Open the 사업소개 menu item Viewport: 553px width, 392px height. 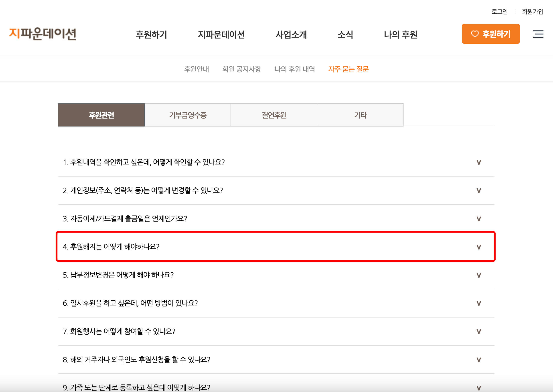[x=291, y=35]
